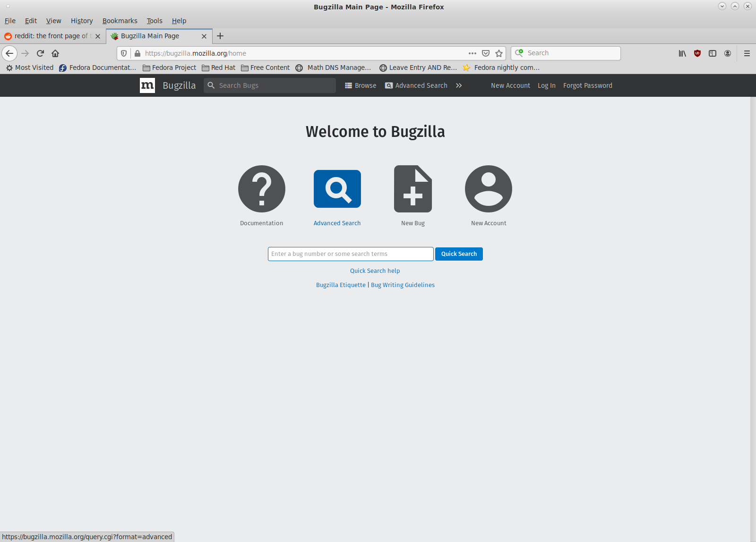The height and width of the screenshot is (542, 756).
Task: Click the large Documentation question mark icon
Action: tap(262, 189)
